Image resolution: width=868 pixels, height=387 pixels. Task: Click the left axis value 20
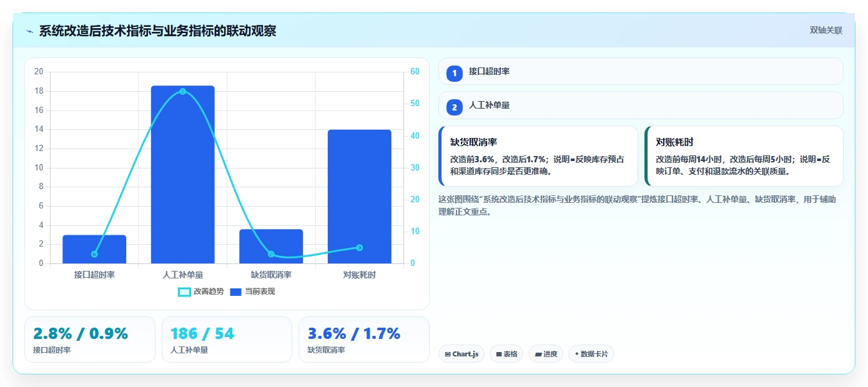[39, 72]
